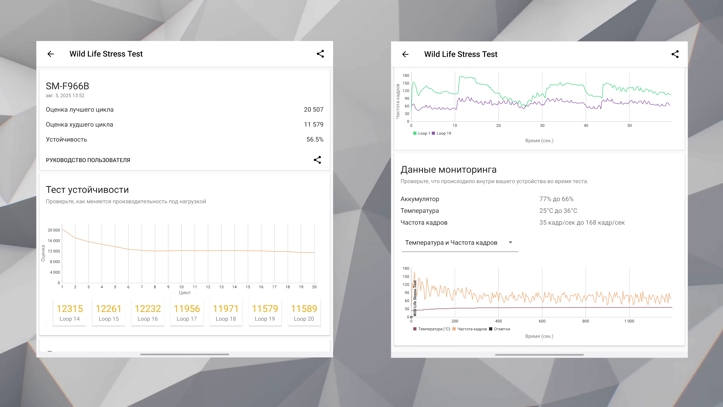
Task: Click the SM-F966B device name
Action: [67, 86]
